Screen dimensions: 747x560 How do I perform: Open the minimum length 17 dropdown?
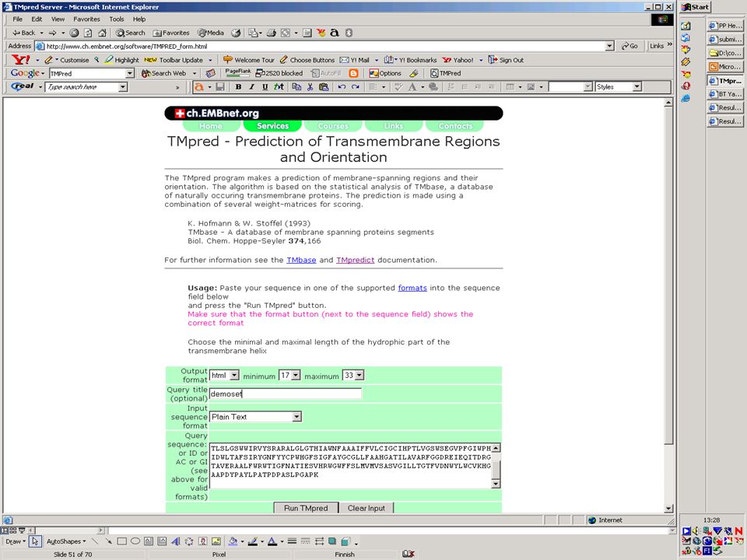click(x=296, y=375)
